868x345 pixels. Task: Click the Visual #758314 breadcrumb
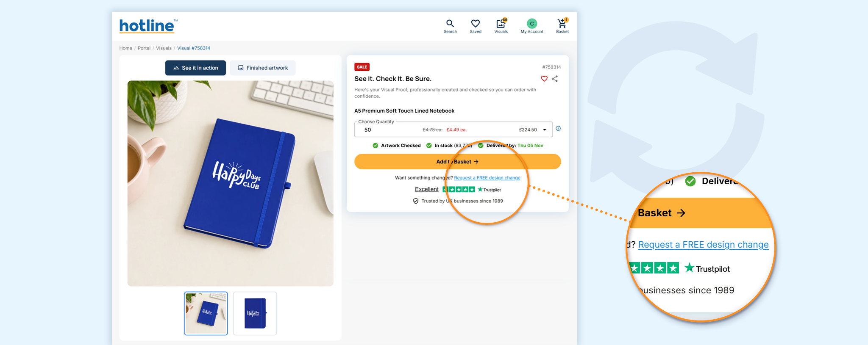[x=194, y=48]
